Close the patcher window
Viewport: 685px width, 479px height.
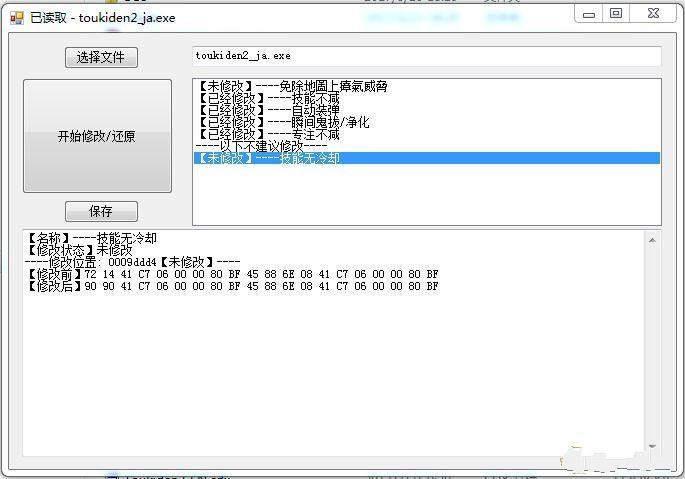(654, 14)
